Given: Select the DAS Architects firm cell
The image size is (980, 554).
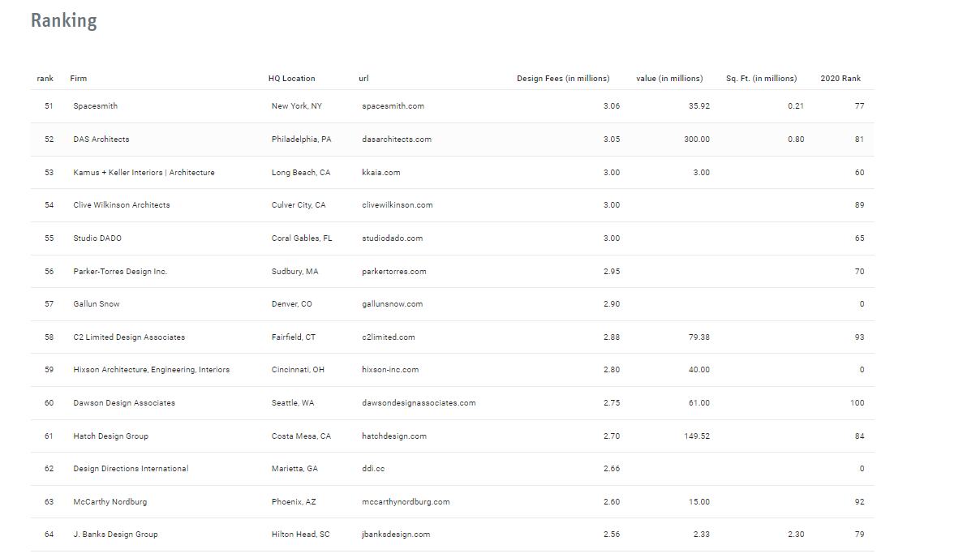Looking at the screenshot, I should (101, 140).
